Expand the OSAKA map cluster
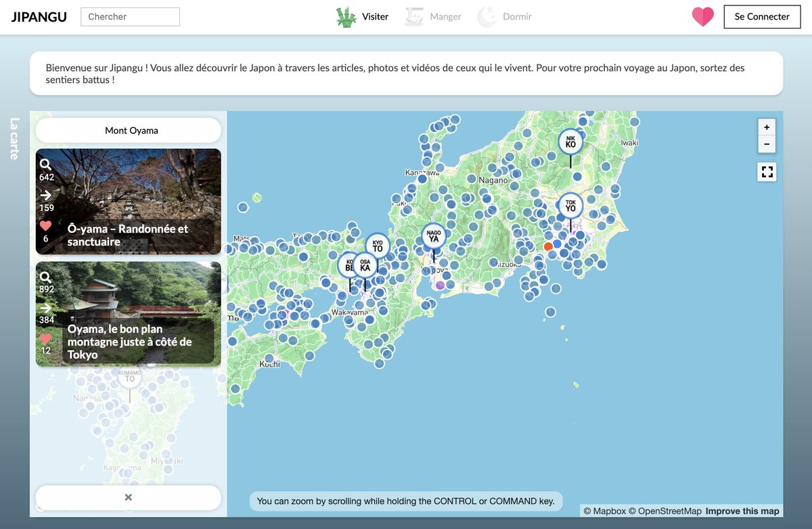Screen dimensions: 812x529 coord(365,265)
